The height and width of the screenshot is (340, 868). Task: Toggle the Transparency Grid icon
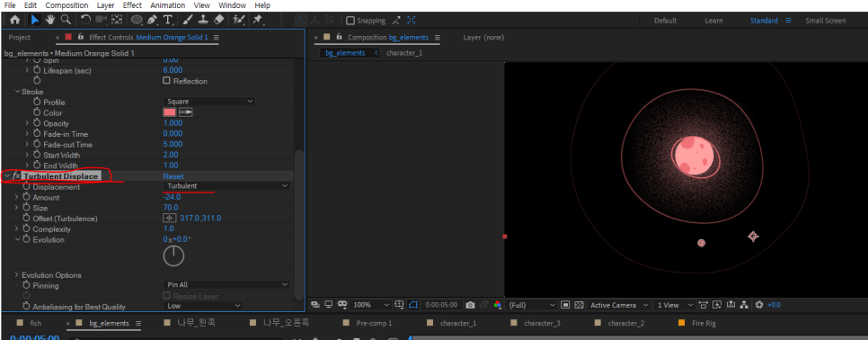tap(579, 305)
